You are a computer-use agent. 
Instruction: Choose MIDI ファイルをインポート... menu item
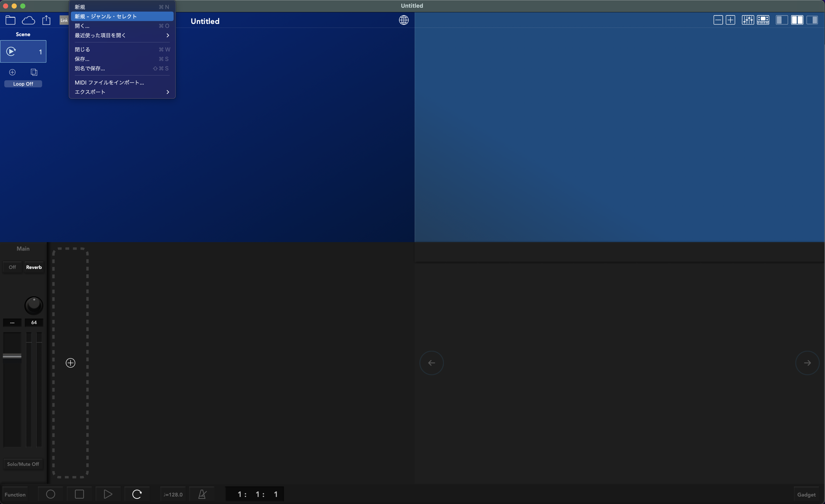(x=122, y=83)
